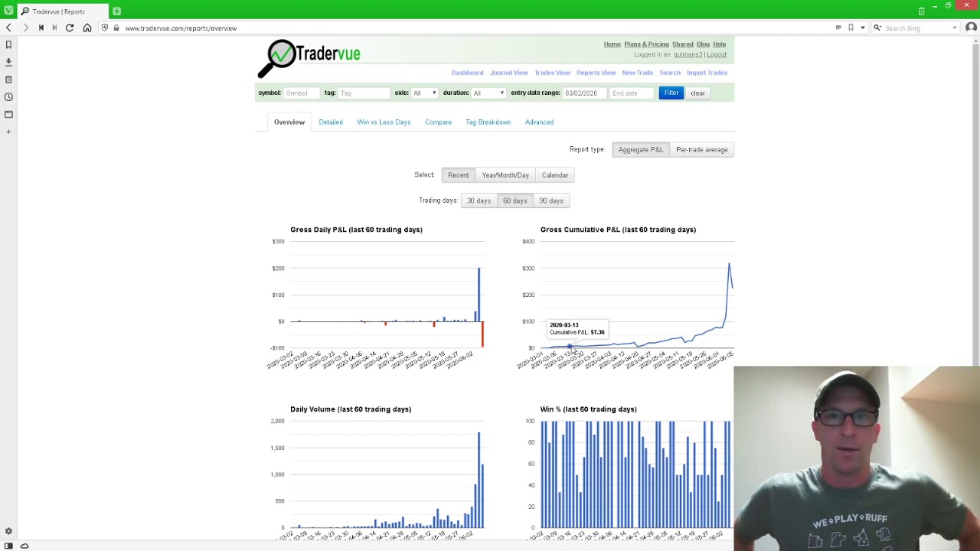The image size is (980, 551).
Task: Reload the Tradervue page
Action: pyautogui.click(x=70, y=28)
